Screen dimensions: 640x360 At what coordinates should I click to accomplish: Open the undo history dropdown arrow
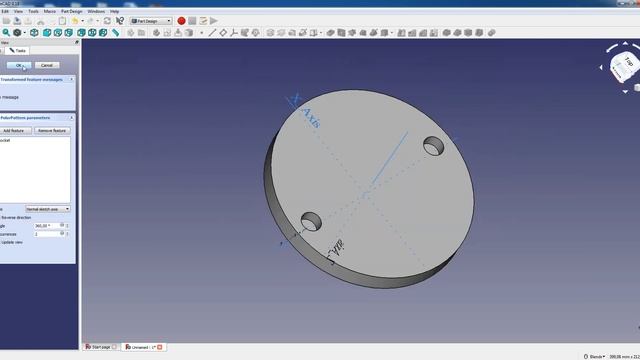coord(82,21)
